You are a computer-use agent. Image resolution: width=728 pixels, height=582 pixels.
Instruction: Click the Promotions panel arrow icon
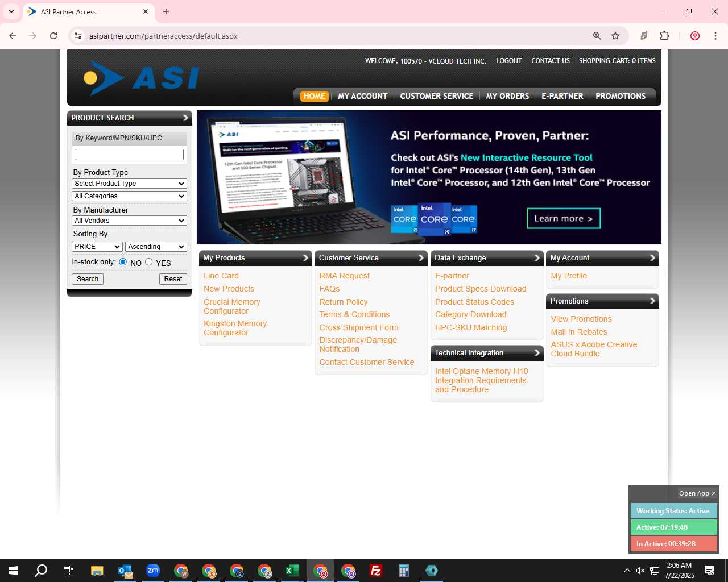(x=652, y=301)
